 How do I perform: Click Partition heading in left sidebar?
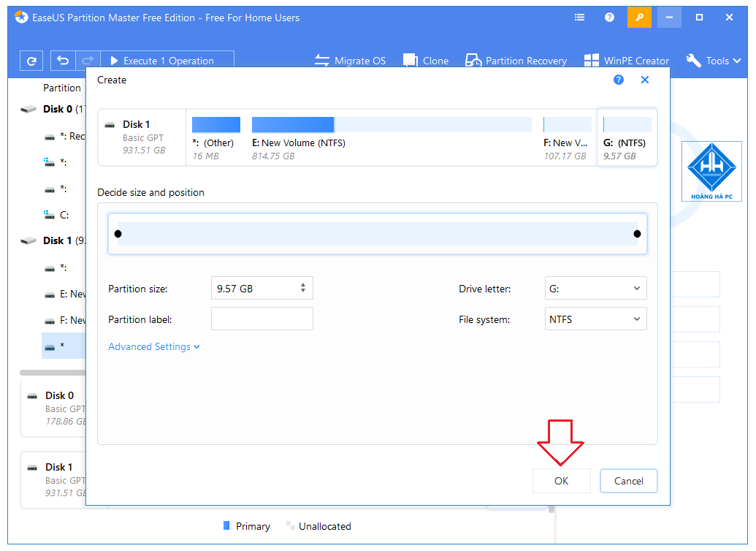pyautogui.click(x=62, y=88)
